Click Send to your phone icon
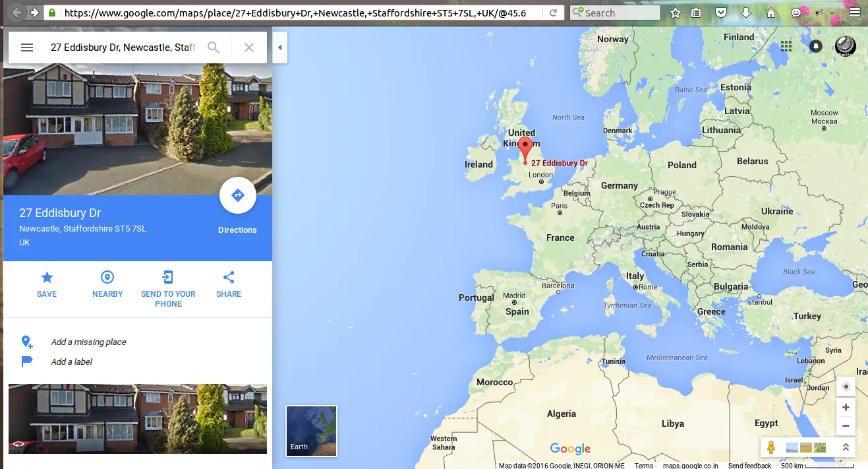Image resolution: width=868 pixels, height=469 pixels. click(x=168, y=277)
